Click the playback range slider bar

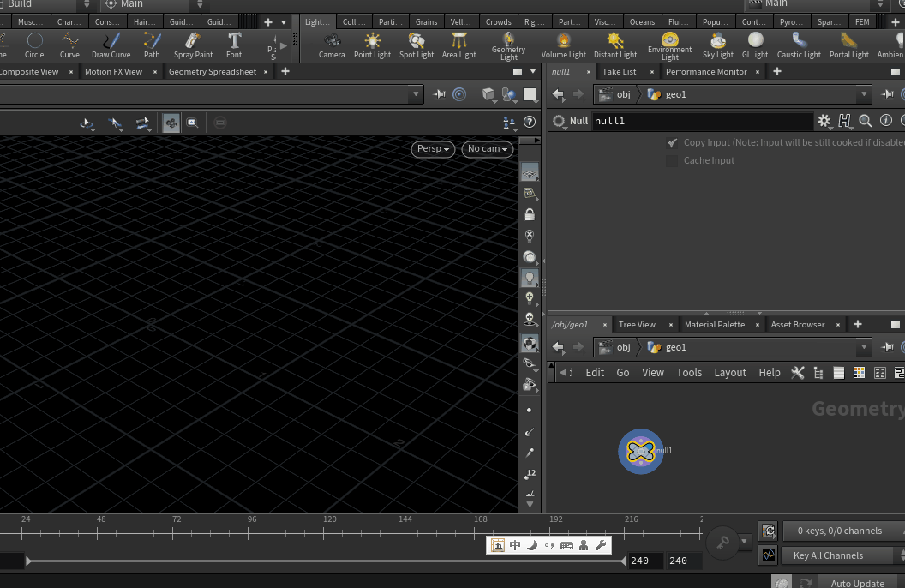326,561
